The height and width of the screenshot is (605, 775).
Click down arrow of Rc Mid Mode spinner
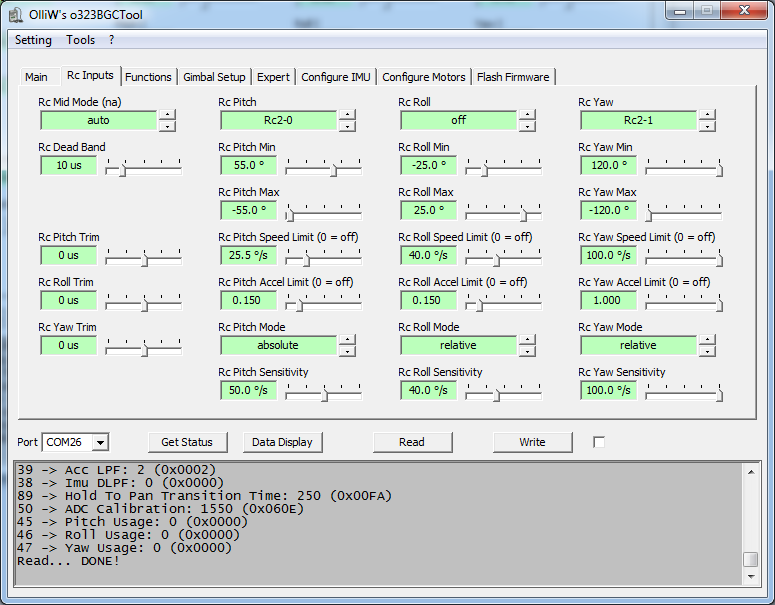pos(167,126)
